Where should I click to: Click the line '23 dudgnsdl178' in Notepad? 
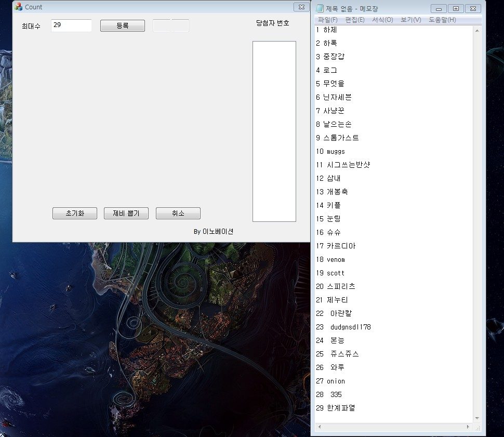(x=343, y=327)
